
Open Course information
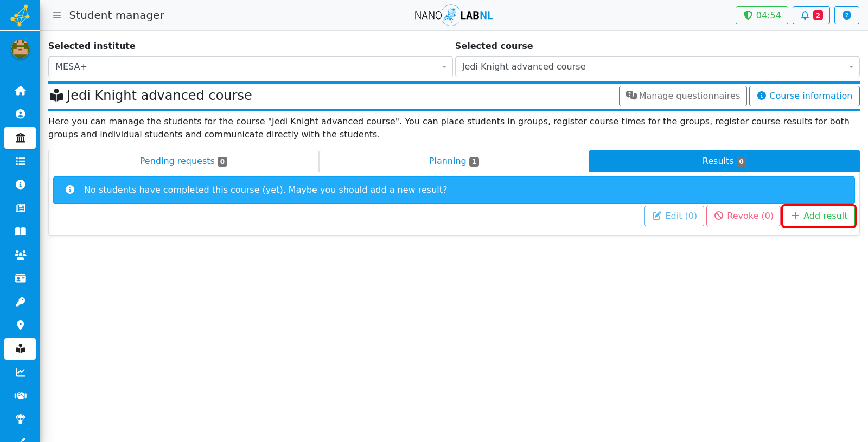coord(805,96)
